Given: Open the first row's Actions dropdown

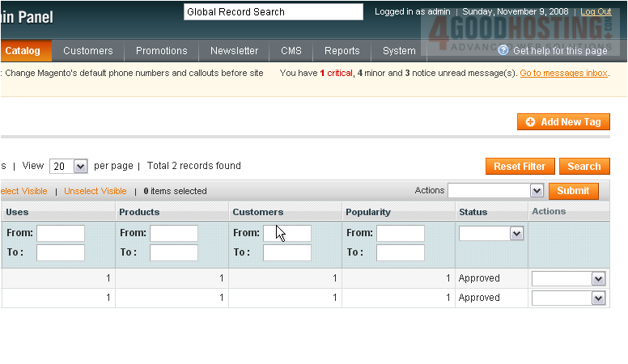Looking at the screenshot, I should point(568,278).
